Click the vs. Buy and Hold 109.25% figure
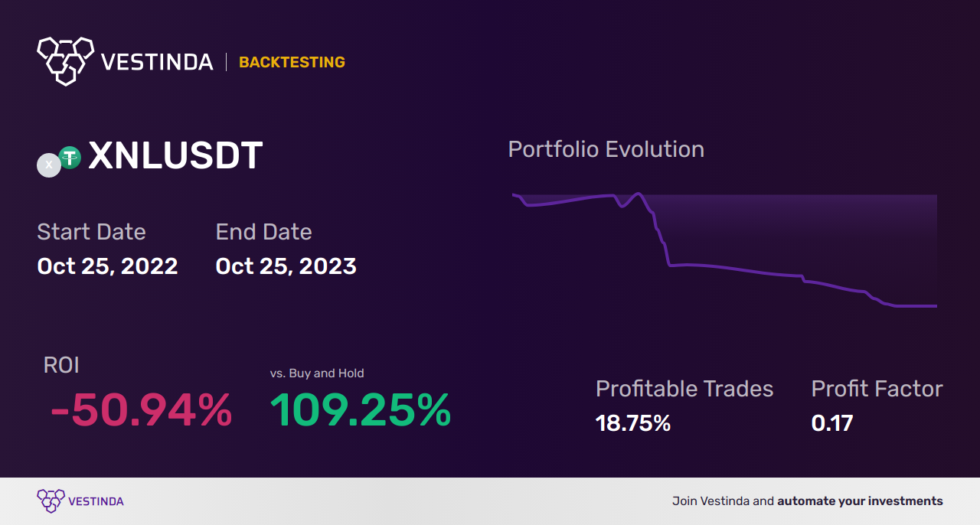Viewport: 980px width, 525px height. [x=361, y=410]
